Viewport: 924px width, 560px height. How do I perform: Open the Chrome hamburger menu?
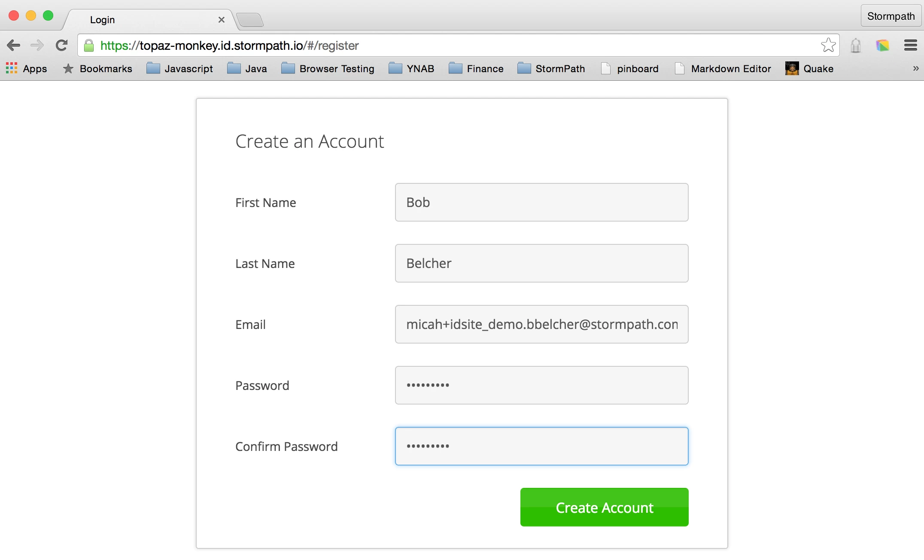[911, 45]
